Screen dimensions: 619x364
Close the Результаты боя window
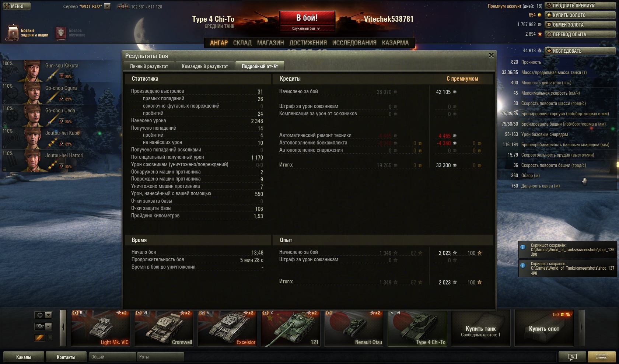click(491, 55)
